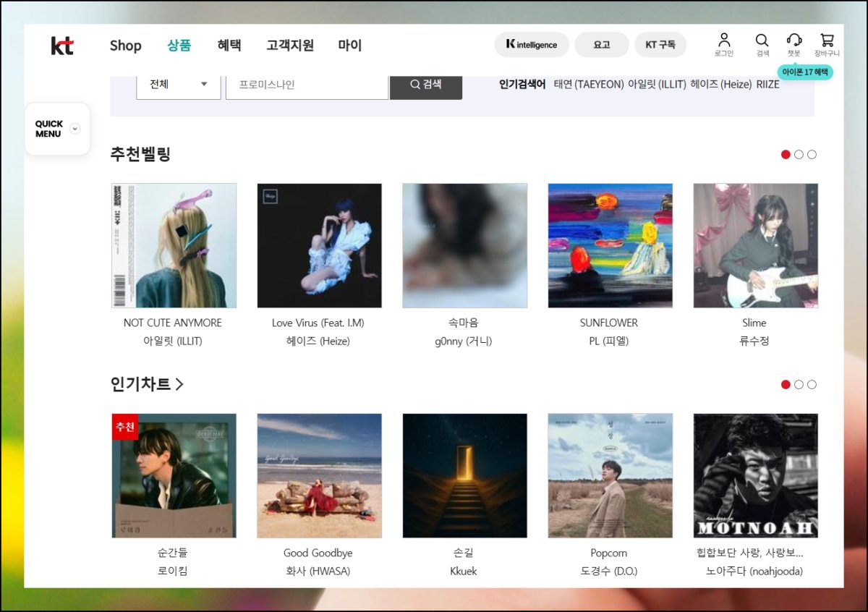Screen dimensions: 868x612
Task: Open 속마음 album cover
Action: (464, 246)
